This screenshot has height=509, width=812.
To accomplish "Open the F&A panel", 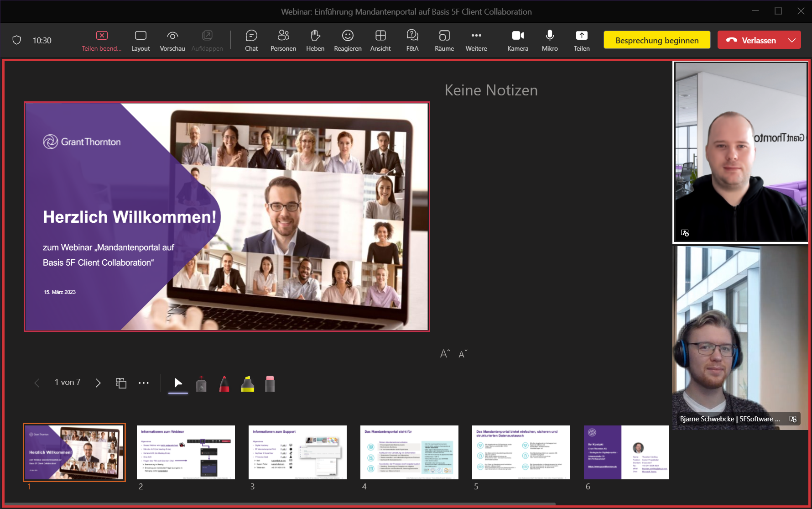I will (412, 41).
